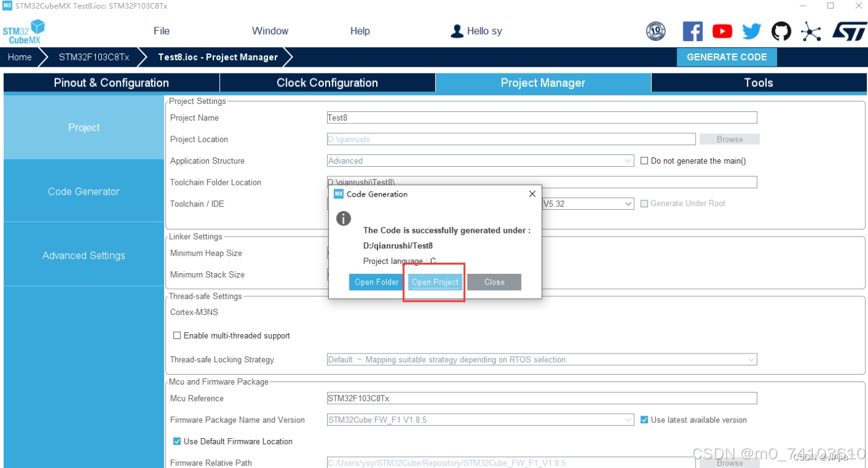
Task: Toggle Do not generate the main() checkbox
Action: coord(645,161)
